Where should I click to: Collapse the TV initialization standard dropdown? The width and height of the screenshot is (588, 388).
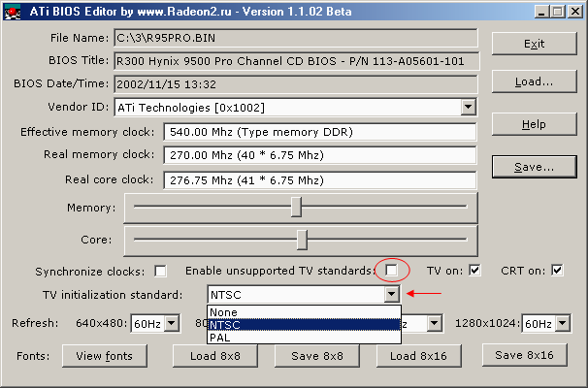pyautogui.click(x=392, y=294)
